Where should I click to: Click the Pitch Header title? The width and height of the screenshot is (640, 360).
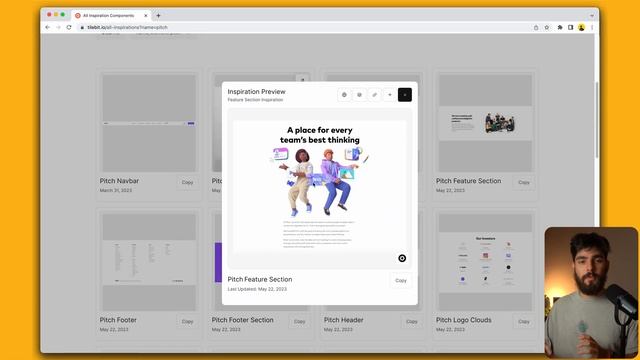click(344, 320)
